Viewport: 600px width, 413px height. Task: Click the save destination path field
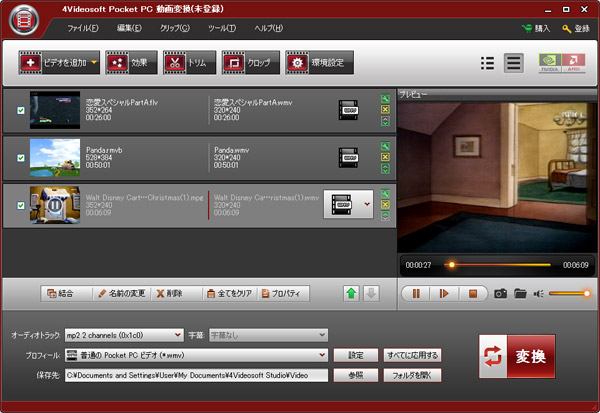[196, 375]
